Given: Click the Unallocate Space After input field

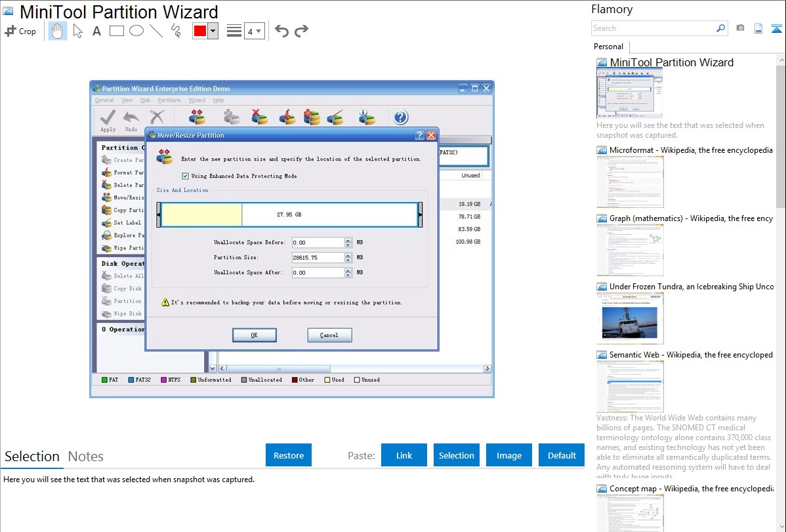Looking at the screenshot, I should 318,273.
